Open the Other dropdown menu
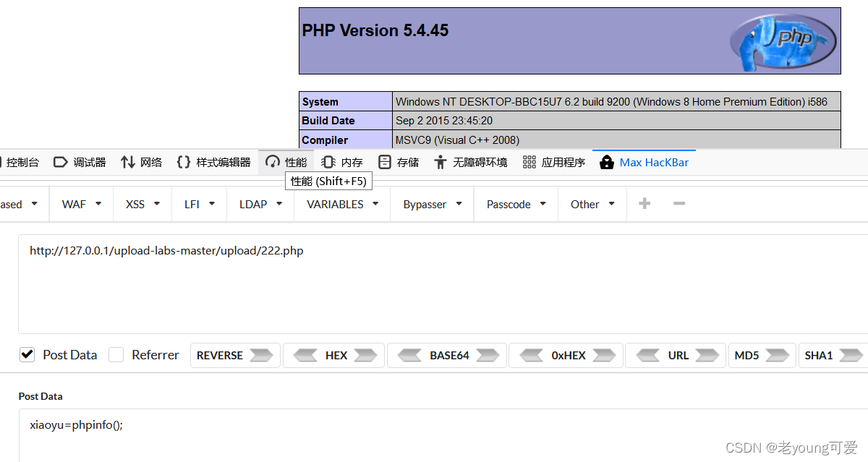868x462 pixels. [592, 204]
